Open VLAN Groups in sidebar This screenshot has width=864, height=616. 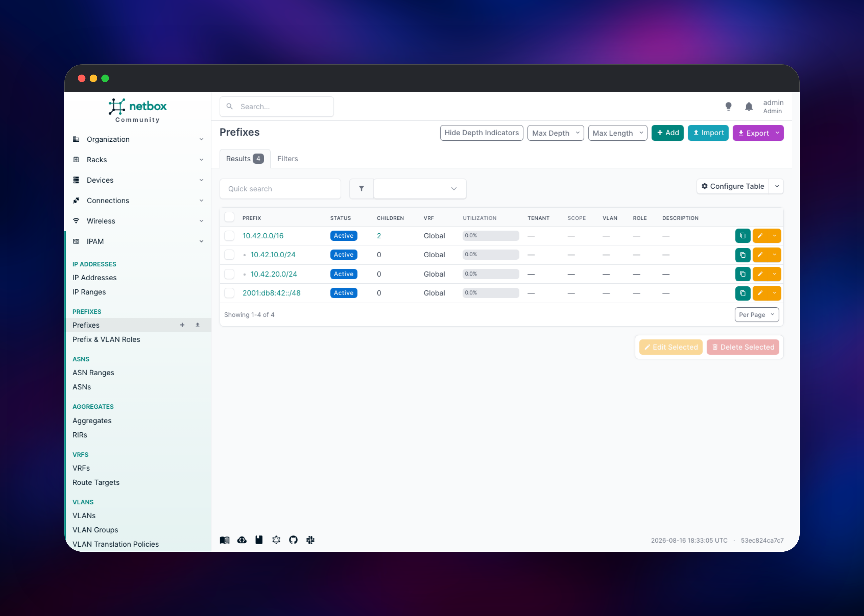pyautogui.click(x=95, y=530)
